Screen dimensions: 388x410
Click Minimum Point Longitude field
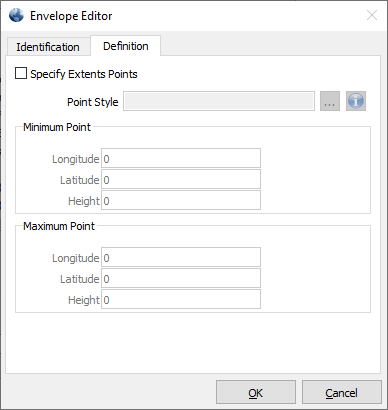tap(181, 158)
